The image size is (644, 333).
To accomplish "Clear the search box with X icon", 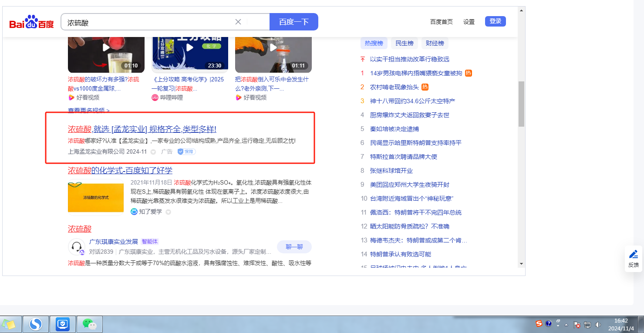I will click(x=238, y=22).
